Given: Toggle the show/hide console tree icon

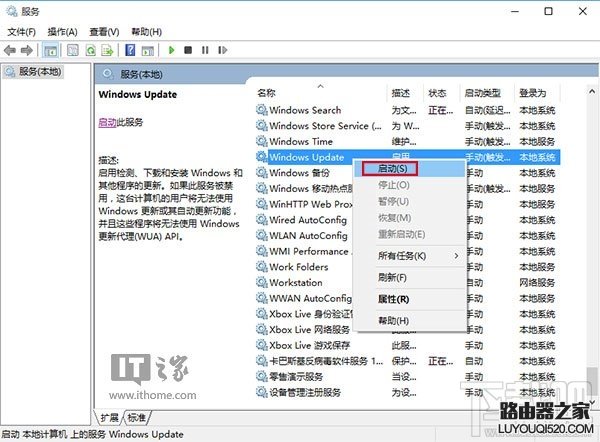Looking at the screenshot, I should (51, 50).
